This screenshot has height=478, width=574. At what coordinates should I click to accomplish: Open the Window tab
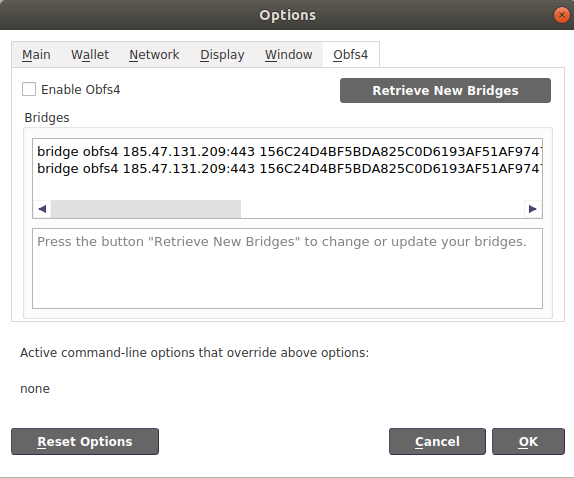[288, 55]
